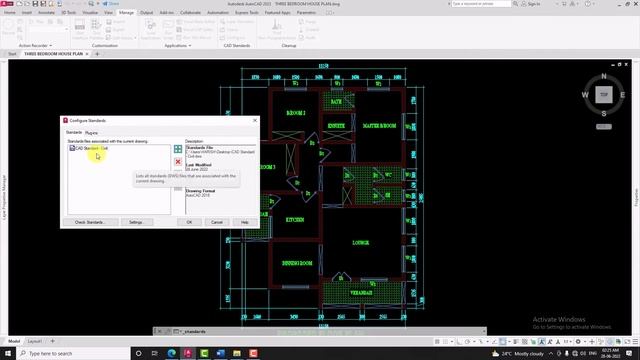The width and height of the screenshot is (640, 360).
Task: Click the taskbar search box
Action: coord(73,353)
